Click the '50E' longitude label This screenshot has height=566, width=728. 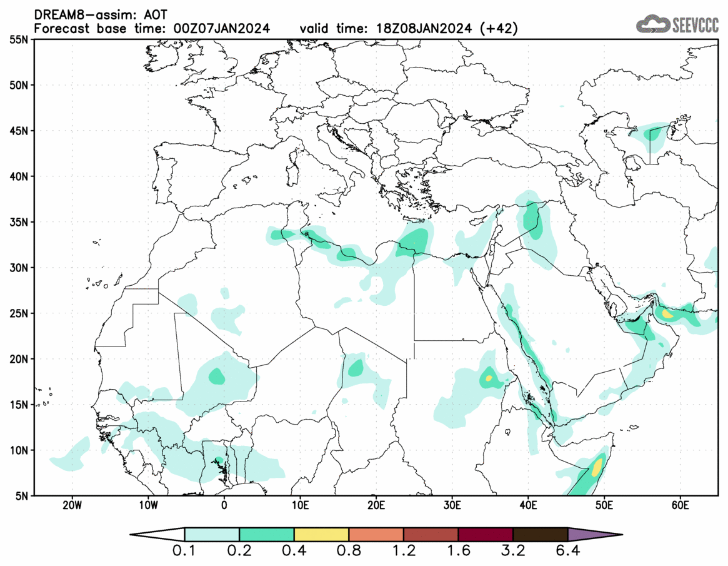point(604,505)
